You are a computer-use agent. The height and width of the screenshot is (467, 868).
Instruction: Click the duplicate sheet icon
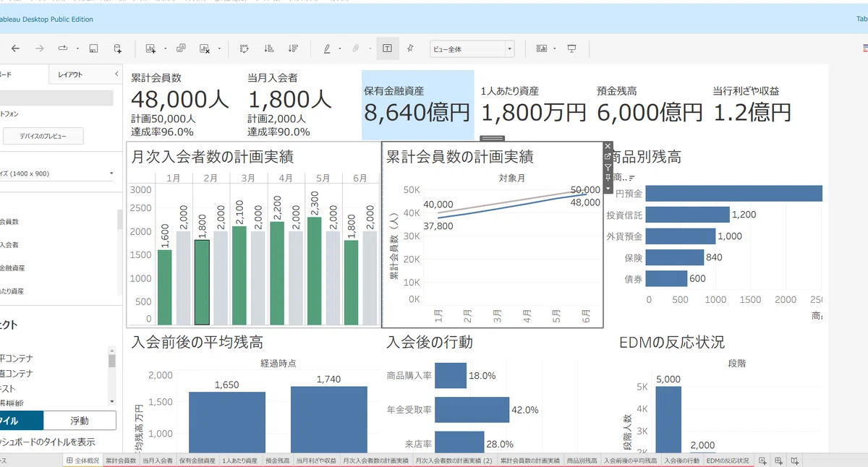181,48
